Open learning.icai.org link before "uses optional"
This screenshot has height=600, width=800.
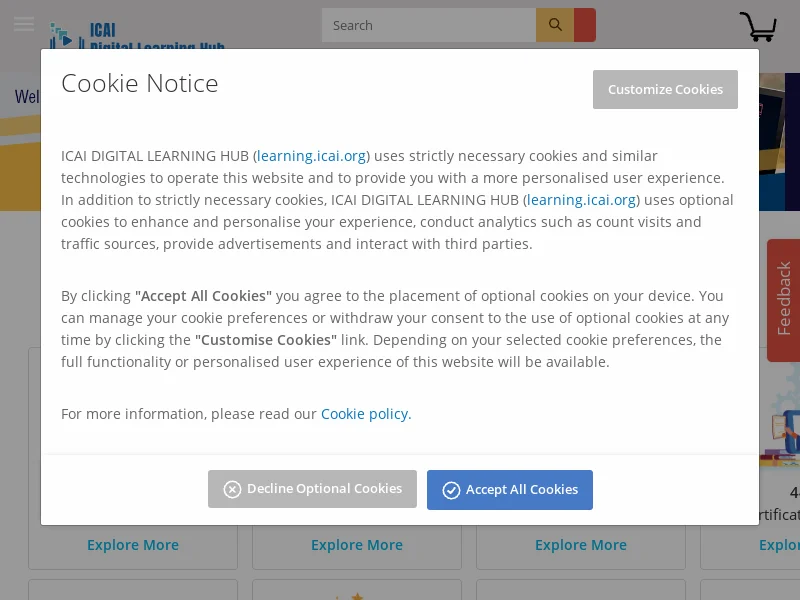pos(581,199)
